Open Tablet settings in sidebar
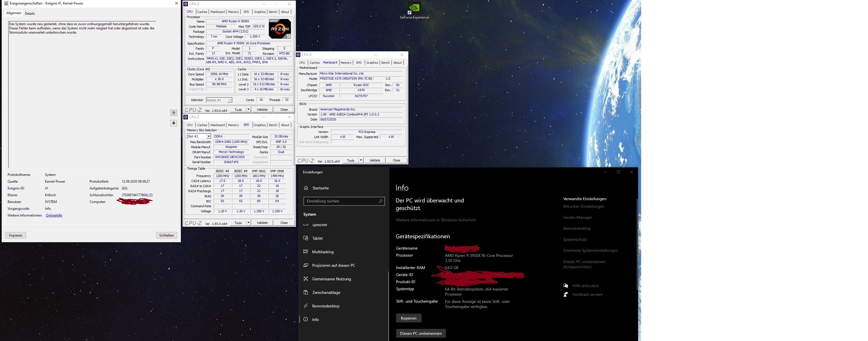The width and height of the screenshot is (868, 341). click(x=317, y=238)
